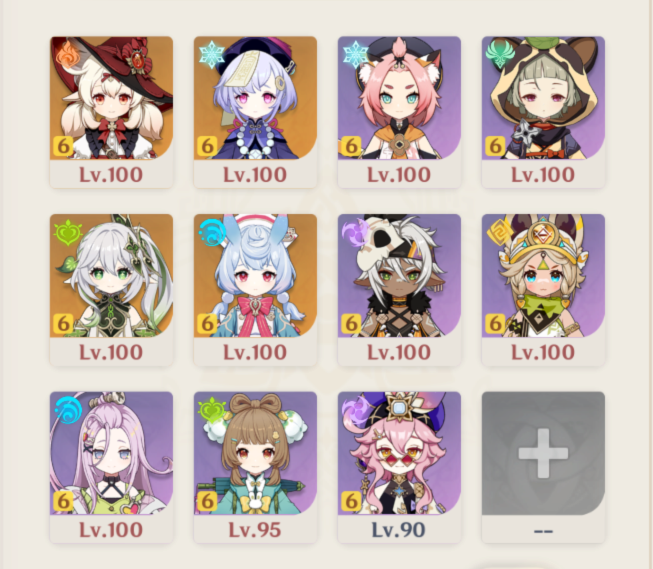The width and height of the screenshot is (653, 569).
Task: Click the empty slot plus icon
Action: tap(543, 454)
